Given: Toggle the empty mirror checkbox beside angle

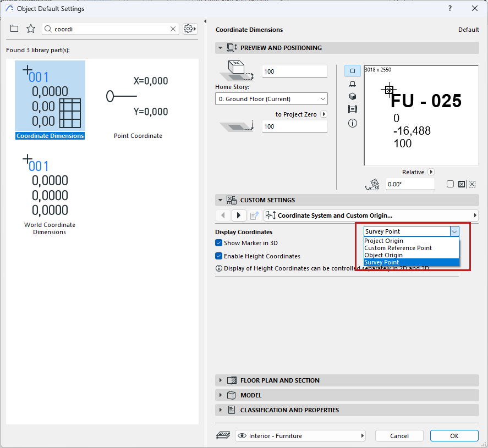Looking at the screenshot, I should coord(450,184).
